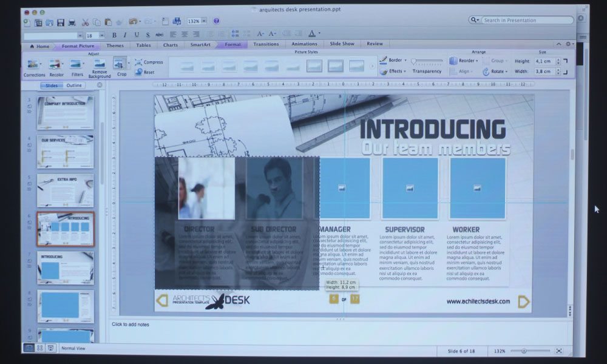Open the Reorder dropdown
Screen dimensions: 607x364
pos(463,61)
